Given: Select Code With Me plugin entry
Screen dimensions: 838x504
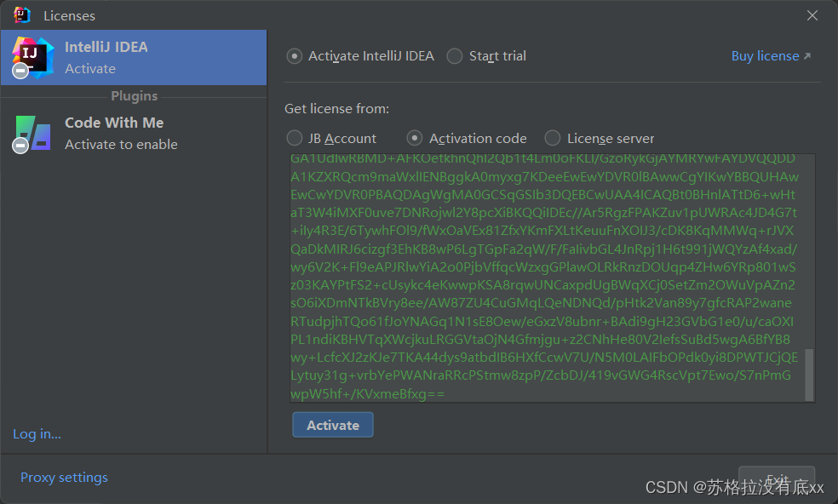Looking at the screenshot, I should tap(134, 134).
